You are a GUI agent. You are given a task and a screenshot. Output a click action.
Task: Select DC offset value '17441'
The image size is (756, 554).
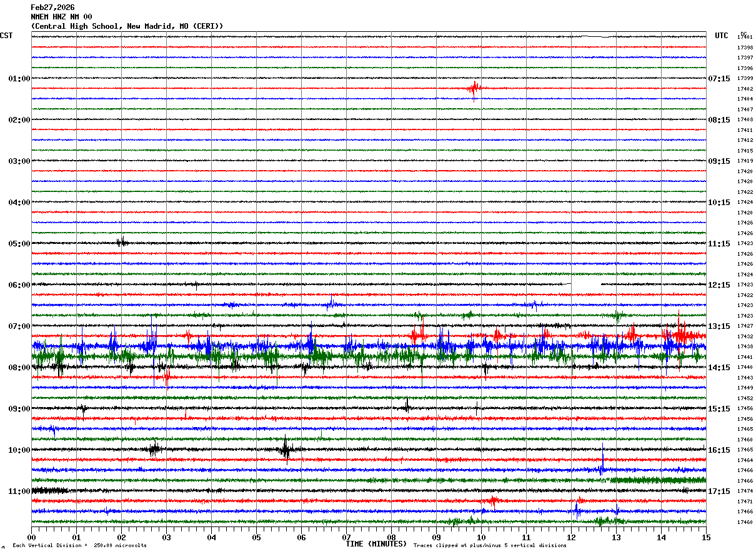click(745, 357)
